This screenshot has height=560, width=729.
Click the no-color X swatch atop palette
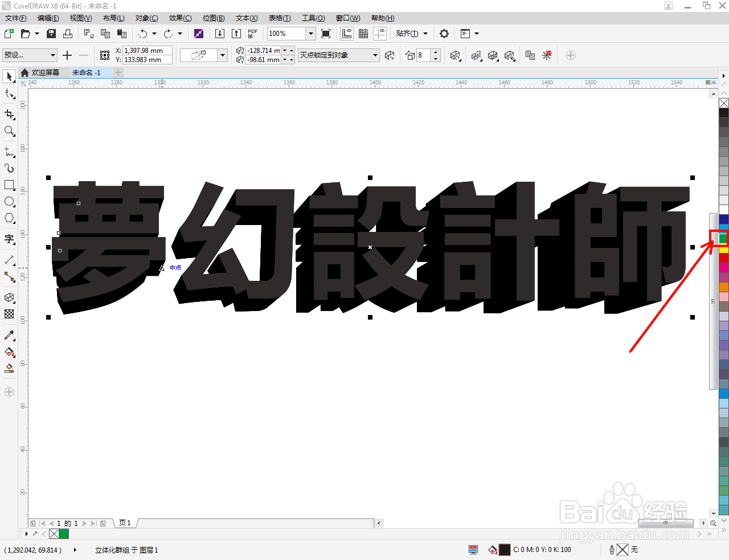(x=724, y=103)
